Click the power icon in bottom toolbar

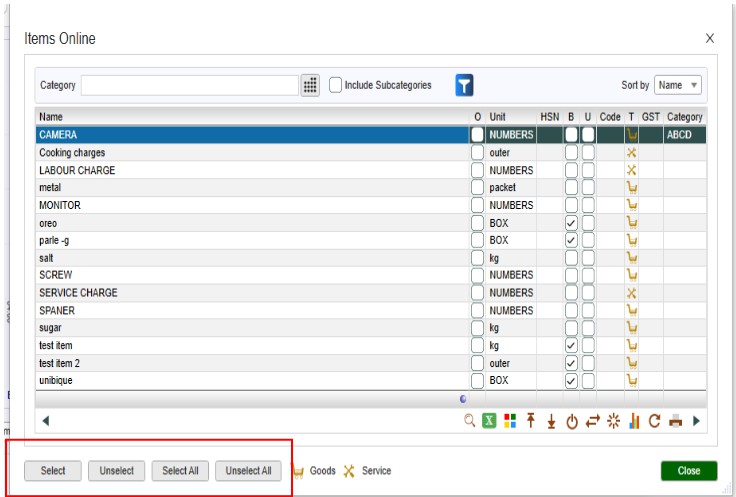571,421
